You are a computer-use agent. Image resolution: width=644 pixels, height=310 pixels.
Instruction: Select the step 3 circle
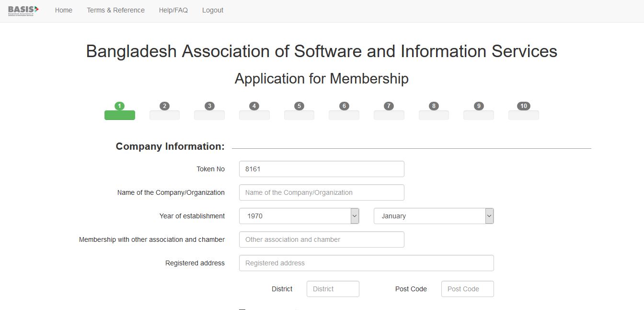tap(209, 106)
